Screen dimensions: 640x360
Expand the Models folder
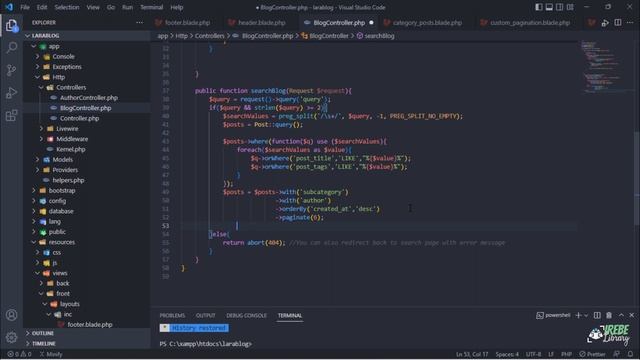pos(87,160)
